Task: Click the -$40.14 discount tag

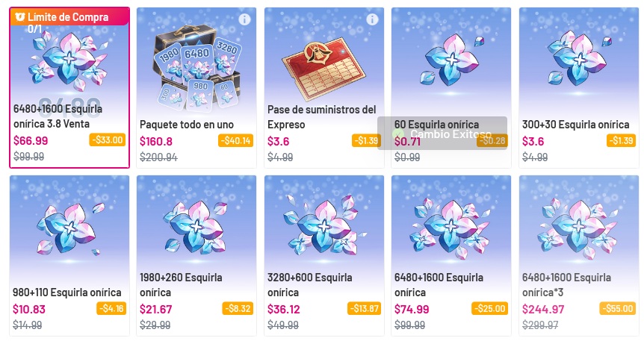Action: 235,141
